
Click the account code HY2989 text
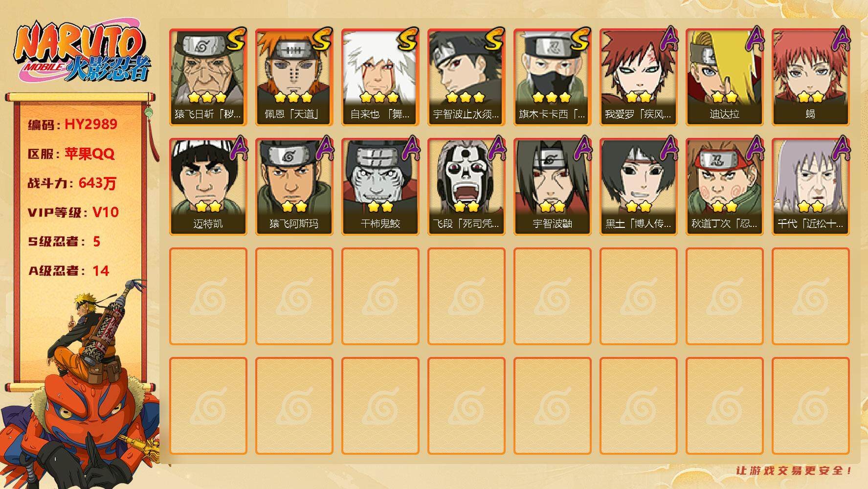tap(91, 124)
